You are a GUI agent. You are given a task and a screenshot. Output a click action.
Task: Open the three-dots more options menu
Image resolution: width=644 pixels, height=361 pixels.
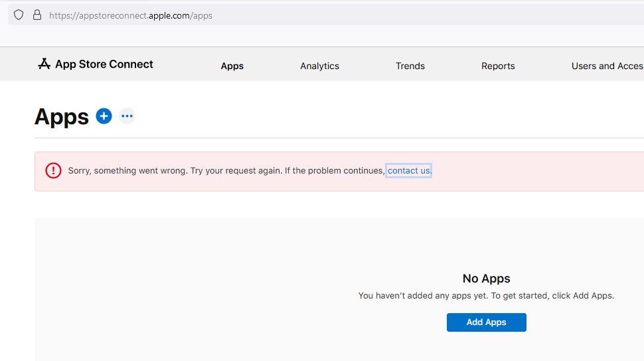pos(127,116)
